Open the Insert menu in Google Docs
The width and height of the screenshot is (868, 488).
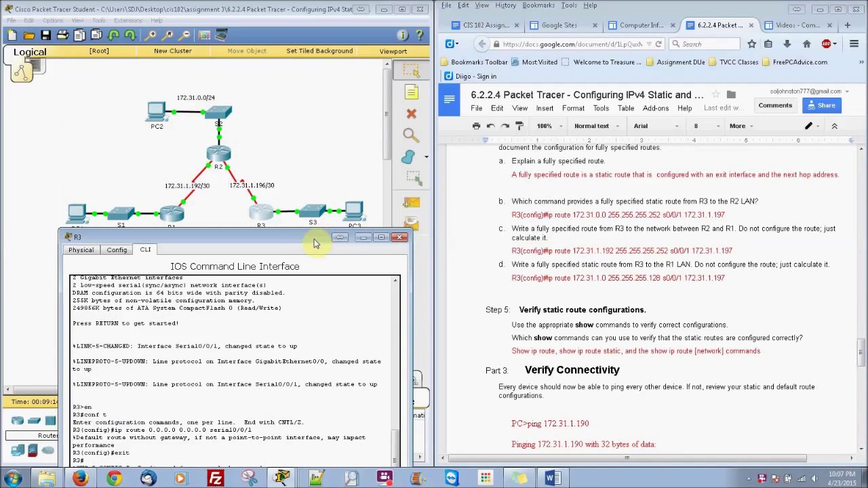[545, 108]
